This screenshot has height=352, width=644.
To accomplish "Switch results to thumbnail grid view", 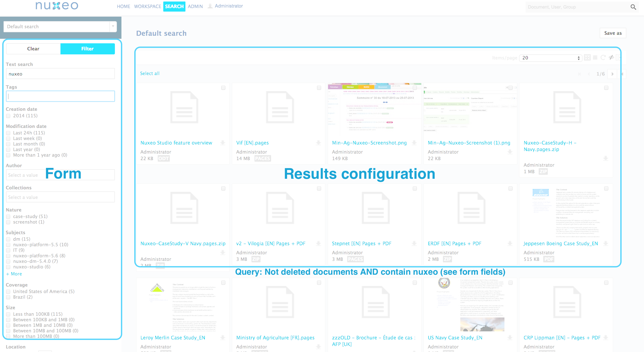I will (x=587, y=58).
